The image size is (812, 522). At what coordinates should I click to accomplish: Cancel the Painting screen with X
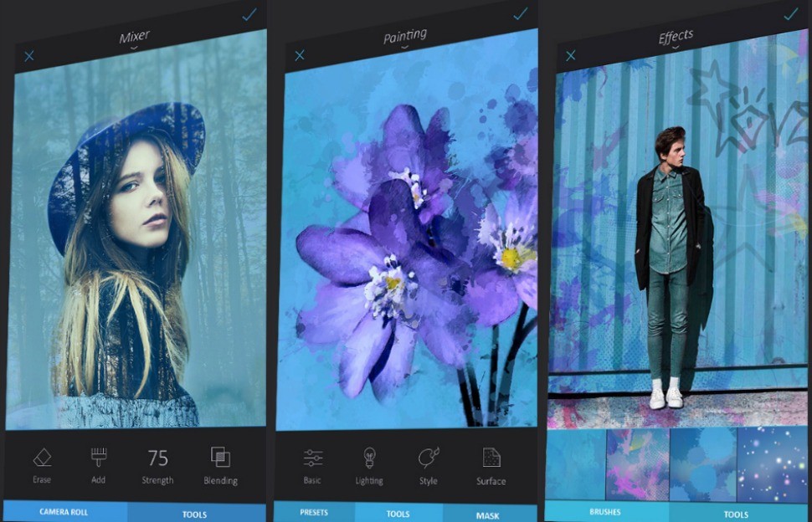pyautogui.click(x=300, y=55)
